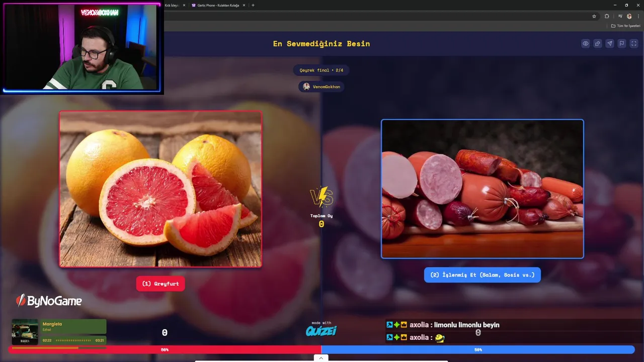Select the grapefruit image card
The image size is (644, 362).
[160, 189]
